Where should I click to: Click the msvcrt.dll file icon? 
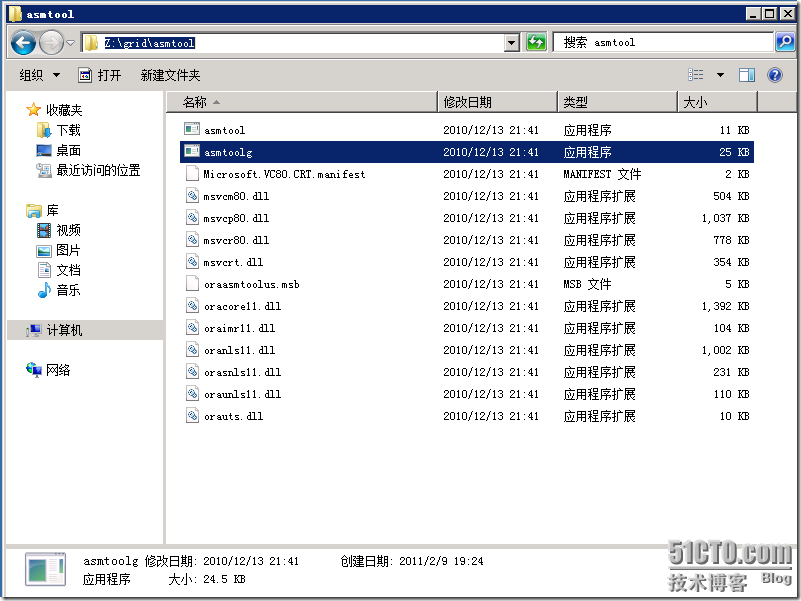[x=192, y=261]
